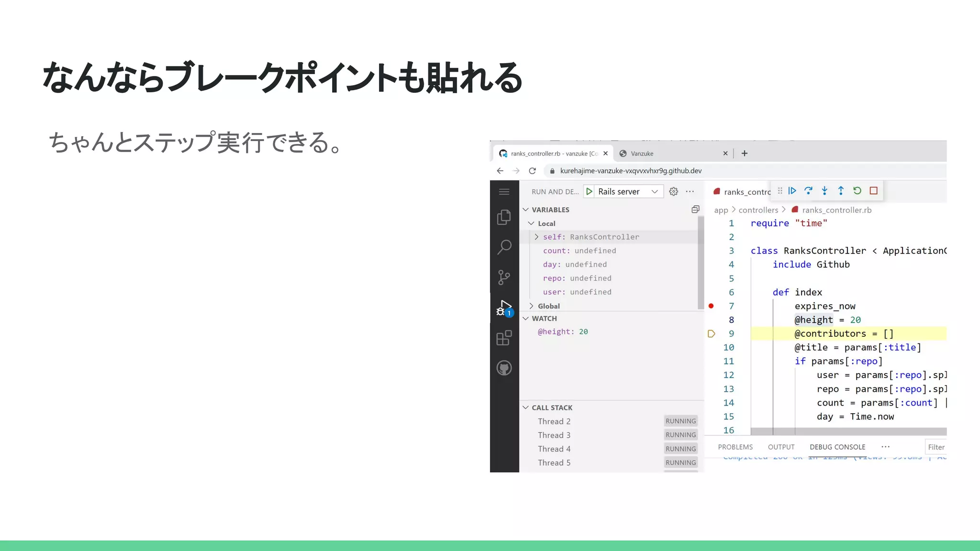Go forward in the browser

click(516, 171)
